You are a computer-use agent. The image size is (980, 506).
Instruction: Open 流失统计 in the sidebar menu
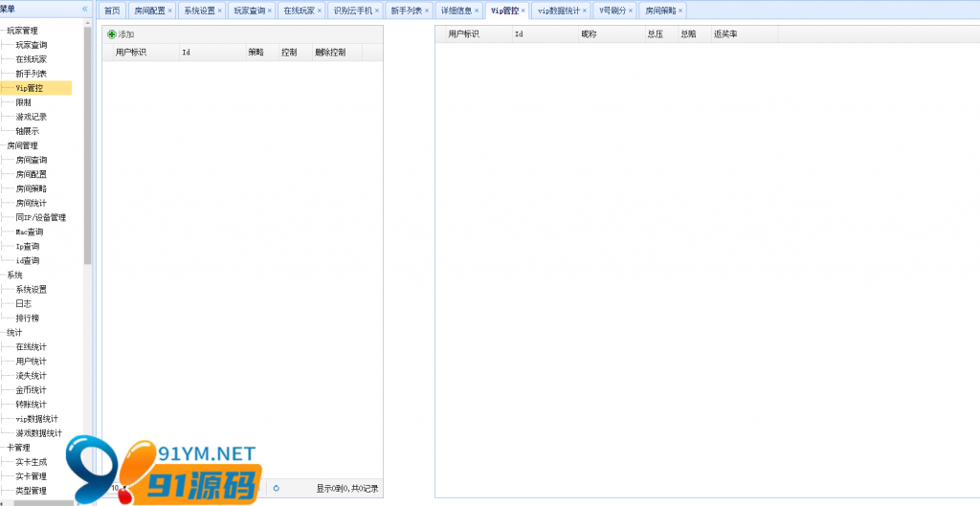[32, 376]
